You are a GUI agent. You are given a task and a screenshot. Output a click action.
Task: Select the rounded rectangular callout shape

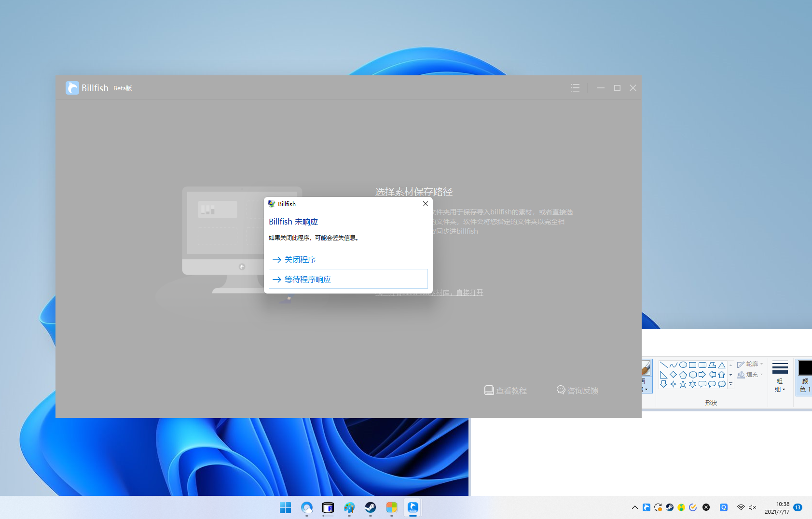pyautogui.click(x=702, y=384)
